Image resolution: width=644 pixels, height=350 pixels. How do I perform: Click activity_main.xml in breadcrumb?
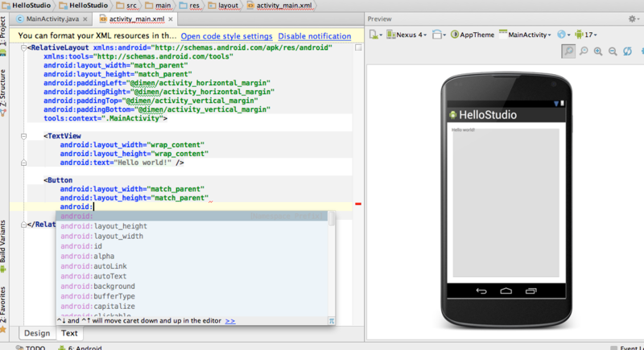pyautogui.click(x=280, y=6)
